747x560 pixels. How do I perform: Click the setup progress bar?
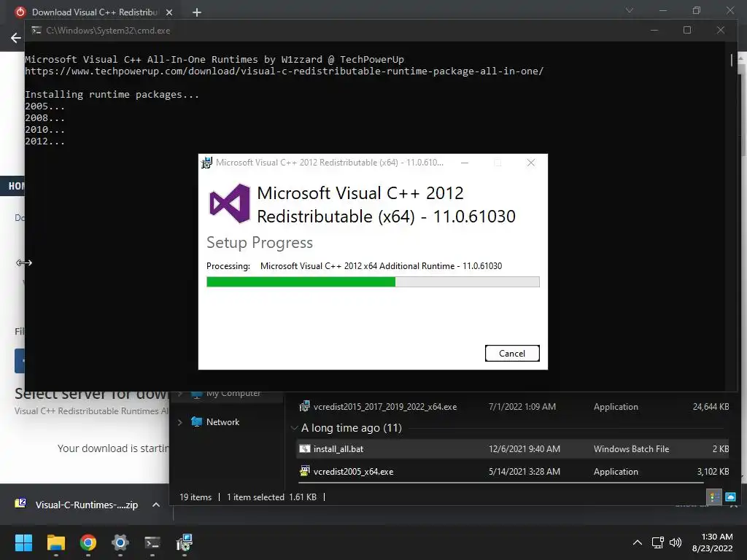click(x=373, y=282)
